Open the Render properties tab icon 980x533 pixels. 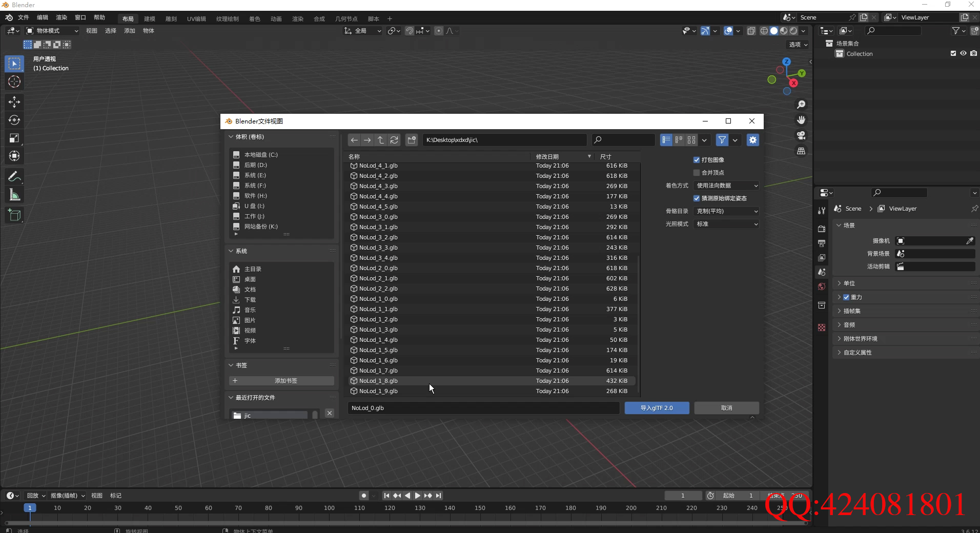point(822,229)
